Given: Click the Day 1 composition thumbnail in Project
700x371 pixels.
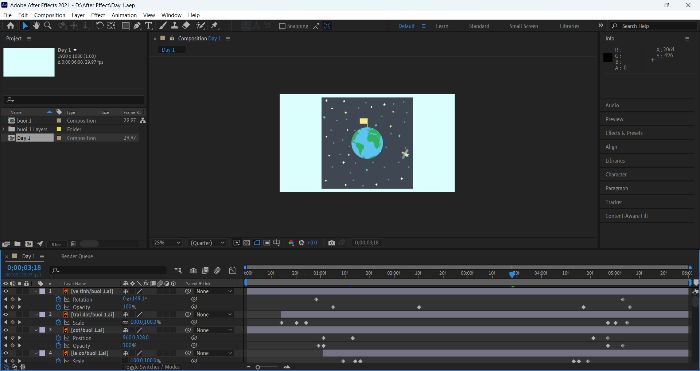Looking at the screenshot, I should click(29, 63).
